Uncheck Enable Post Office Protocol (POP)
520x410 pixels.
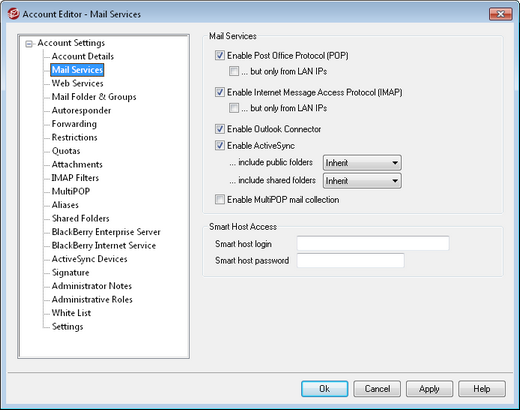point(220,55)
